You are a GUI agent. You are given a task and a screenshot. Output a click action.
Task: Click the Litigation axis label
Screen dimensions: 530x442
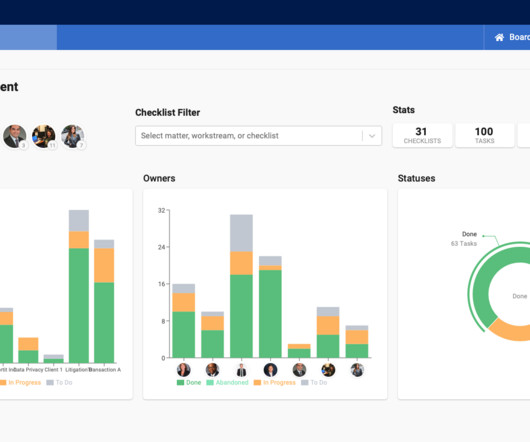(x=77, y=370)
